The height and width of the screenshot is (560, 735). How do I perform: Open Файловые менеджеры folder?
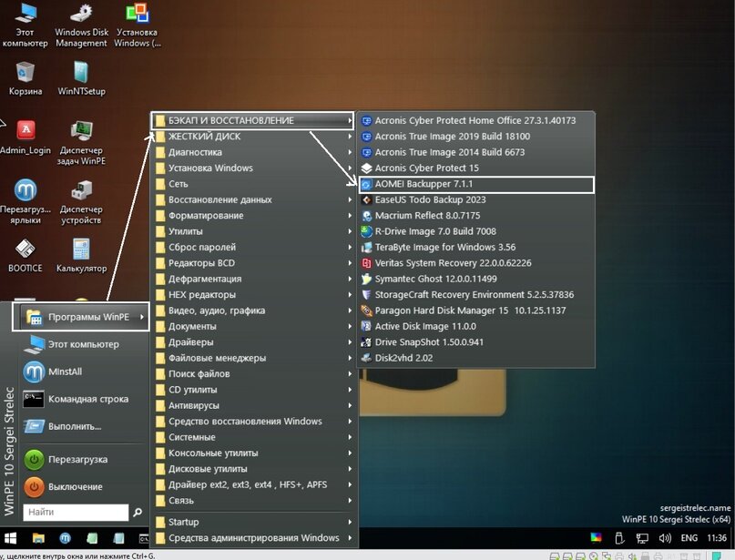pos(253,359)
